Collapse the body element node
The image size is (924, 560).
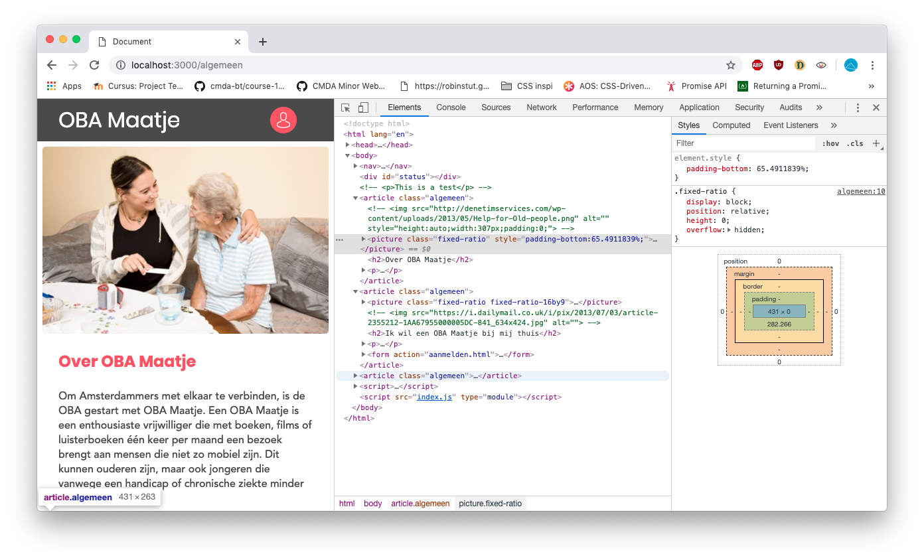point(348,155)
